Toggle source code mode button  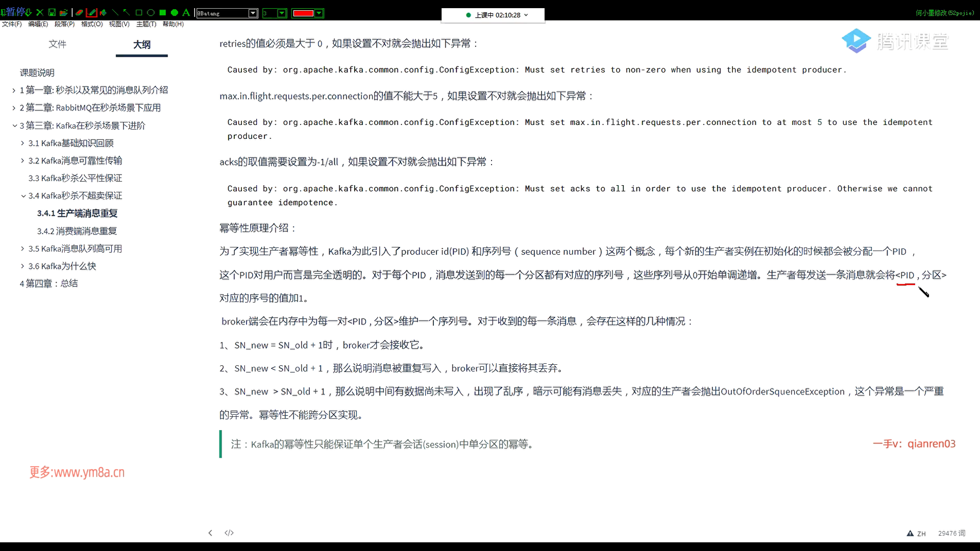229,533
